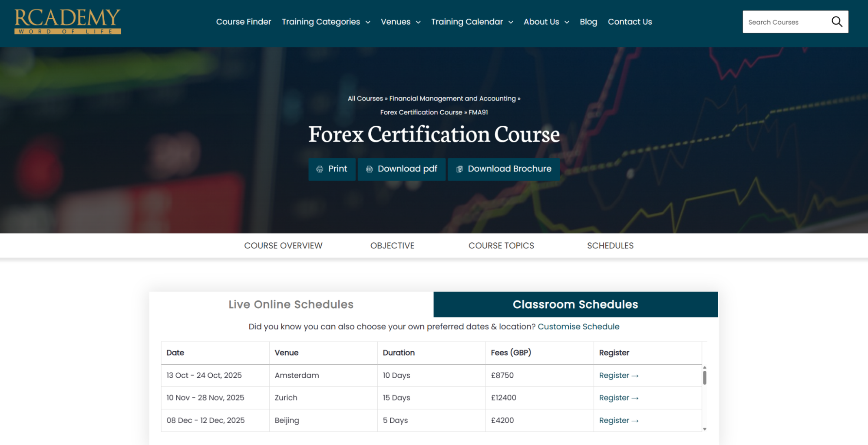868x445 pixels.
Task: Go to the Blog page
Action: point(588,22)
